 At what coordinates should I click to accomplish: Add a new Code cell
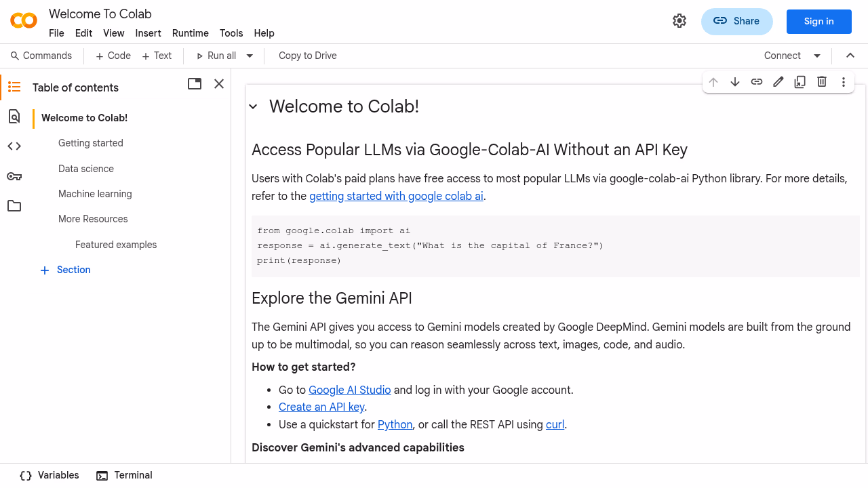(x=113, y=56)
